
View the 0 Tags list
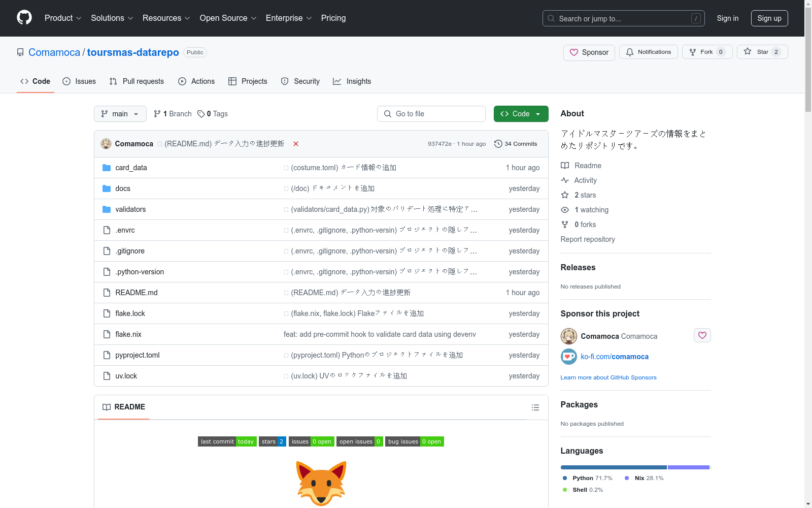click(213, 114)
